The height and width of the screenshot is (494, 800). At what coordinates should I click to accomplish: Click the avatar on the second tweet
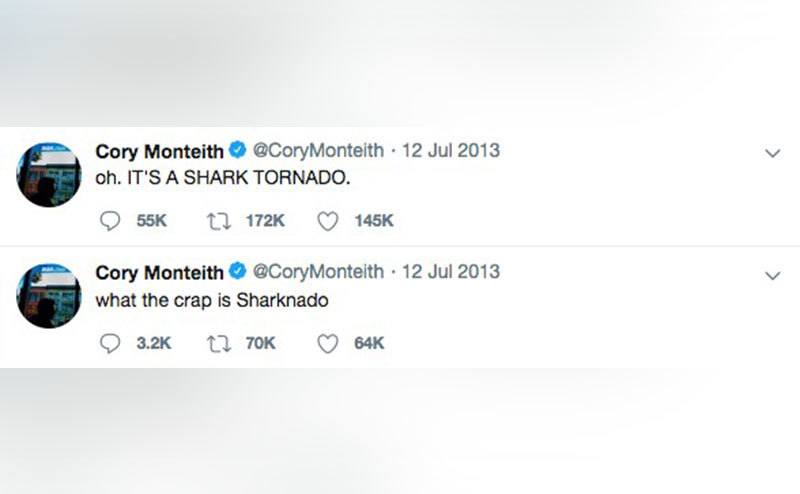point(49,296)
